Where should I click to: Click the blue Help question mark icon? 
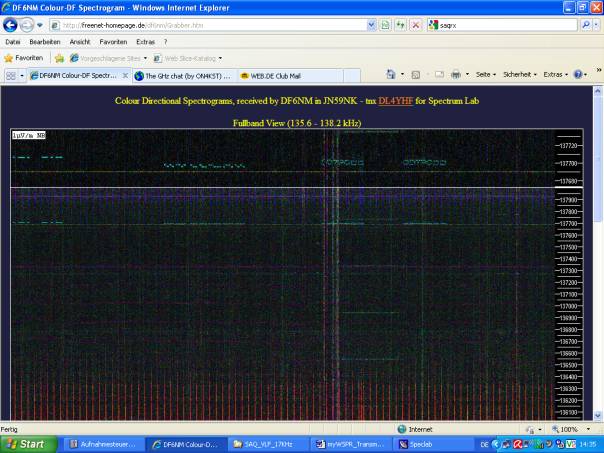[x=578, y=74]
